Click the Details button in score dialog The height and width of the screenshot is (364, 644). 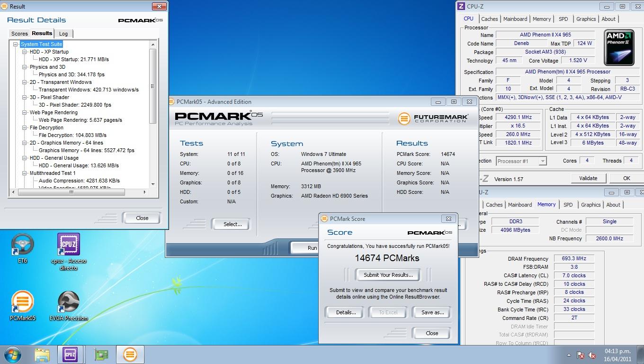click(x=346, y=312)
